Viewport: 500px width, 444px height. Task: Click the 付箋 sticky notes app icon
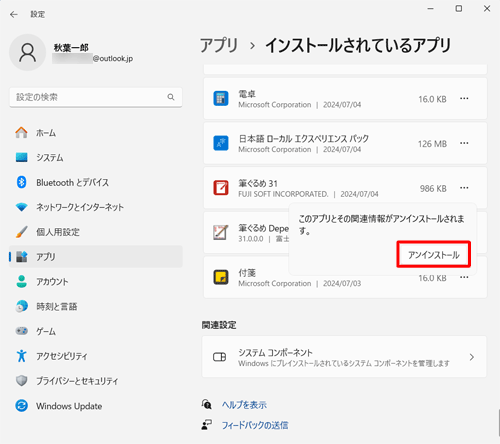point(221,277)
